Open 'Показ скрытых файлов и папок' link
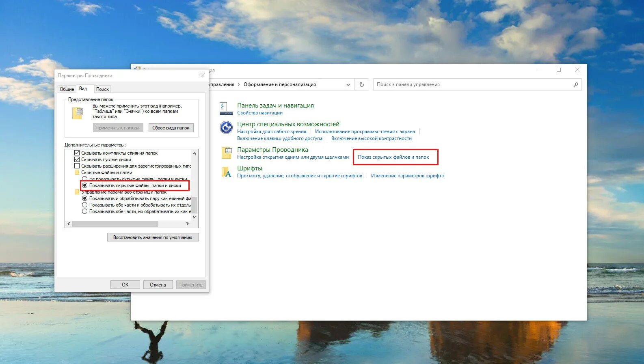 pos(393,157)
